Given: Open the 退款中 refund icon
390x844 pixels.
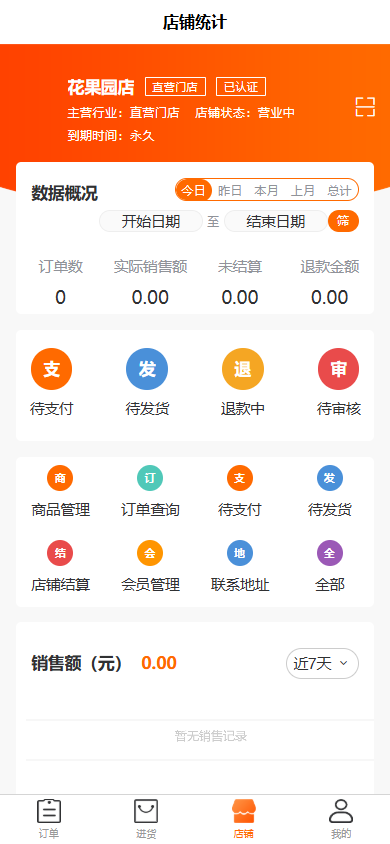Looking at the screenshot, I should 243,369.
